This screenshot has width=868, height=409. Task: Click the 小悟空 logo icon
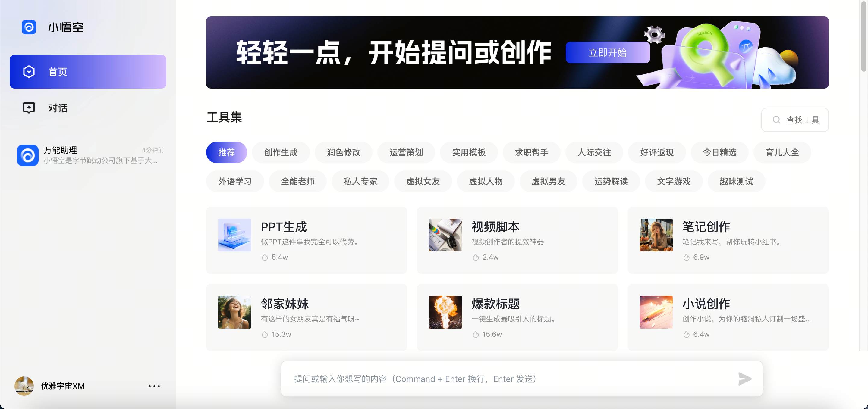pyautogui.click(x=29, y=27)
